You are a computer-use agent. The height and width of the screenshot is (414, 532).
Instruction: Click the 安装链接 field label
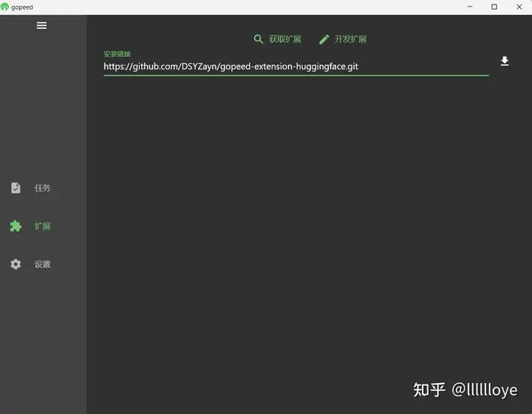(x=117, y=54)
